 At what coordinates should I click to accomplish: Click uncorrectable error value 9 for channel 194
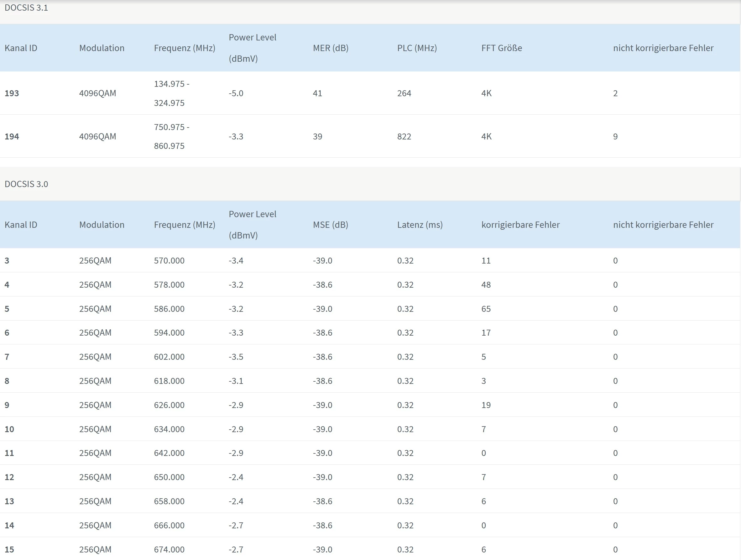[615, 136]
